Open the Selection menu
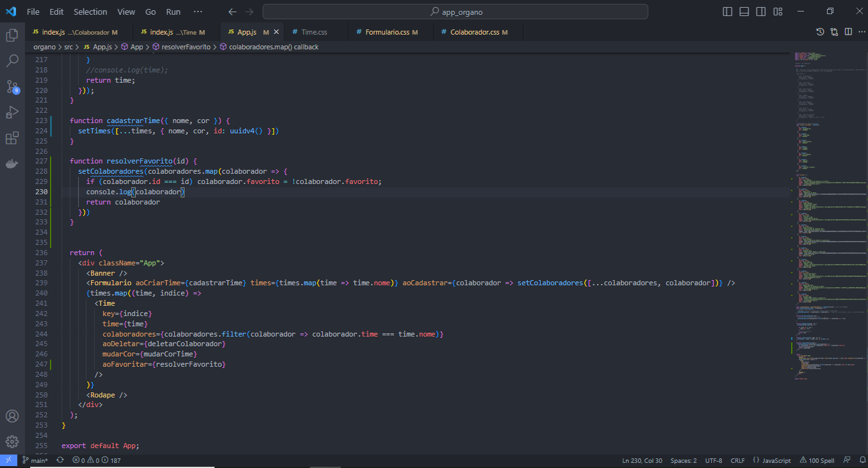 tap(90, 12)
